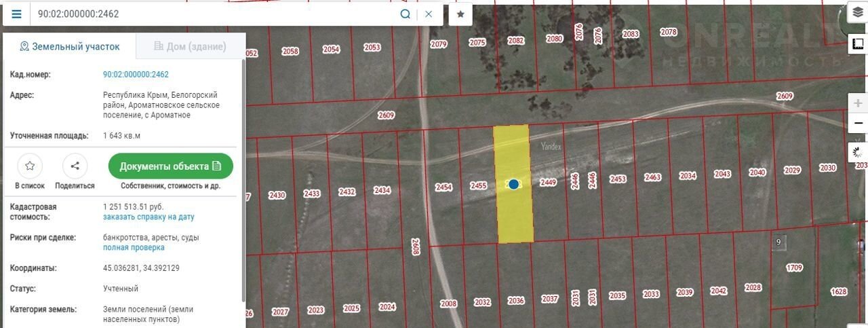
Task: Click the blue marker on the highlighted parcel
Action: tap(514, 184)
